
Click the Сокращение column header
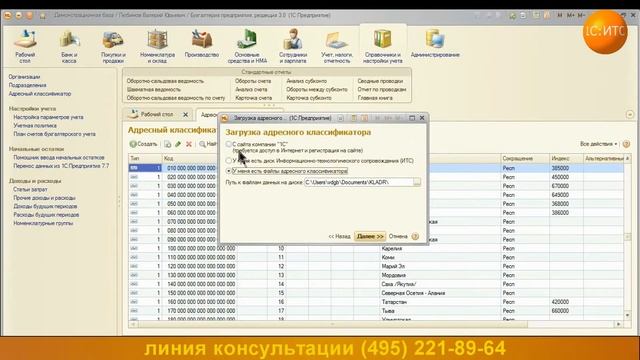(524, 158)
